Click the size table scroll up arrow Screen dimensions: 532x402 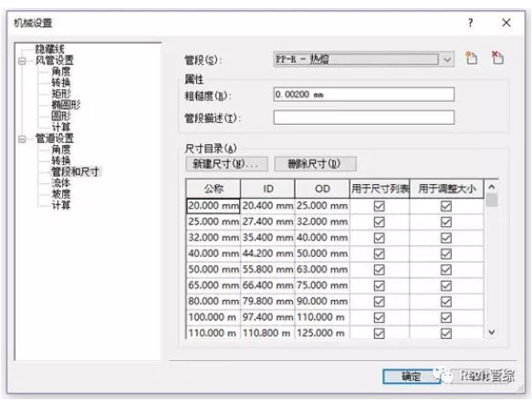tap(491, 187)
